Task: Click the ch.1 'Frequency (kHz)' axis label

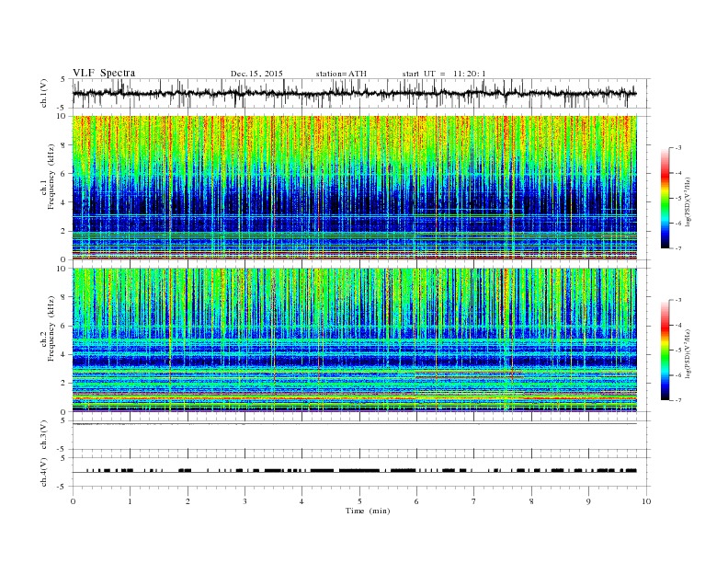Action: 51,177
